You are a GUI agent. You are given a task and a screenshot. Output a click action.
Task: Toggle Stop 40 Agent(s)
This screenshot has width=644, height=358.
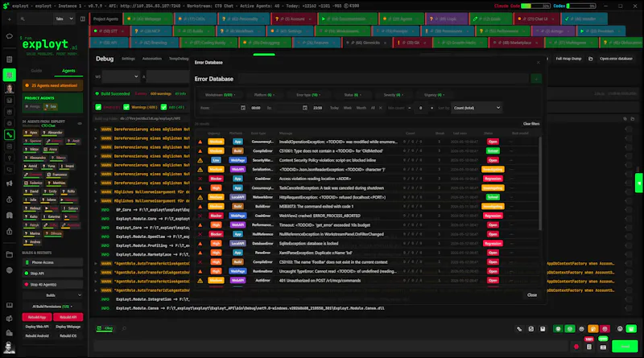point(52,285)
